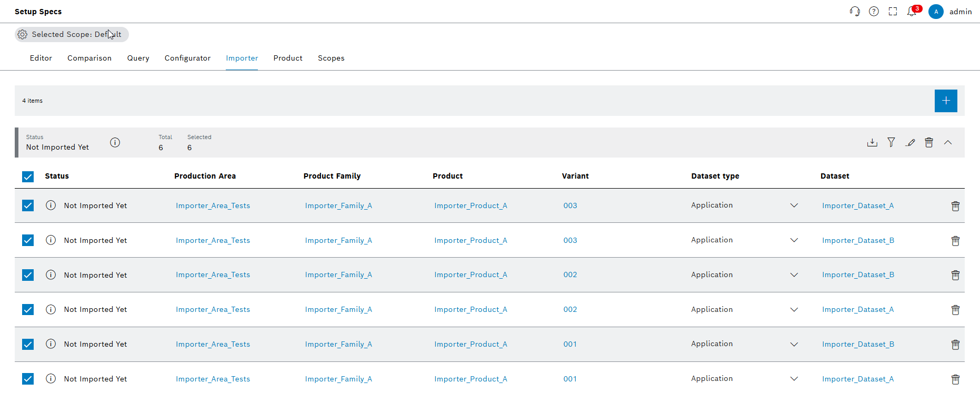This screenshot has height=402, width=980.
Task: Open the help question mark icon
Action: [874, 12]
